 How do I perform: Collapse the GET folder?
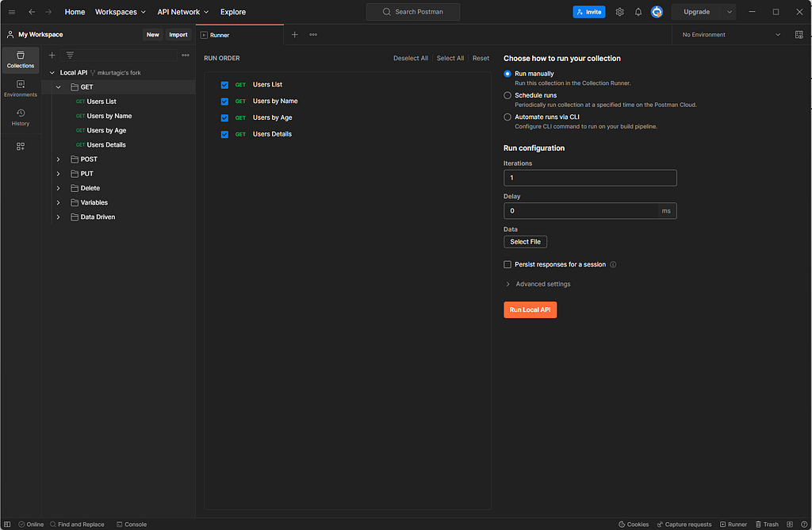click(x=59, y=87)
